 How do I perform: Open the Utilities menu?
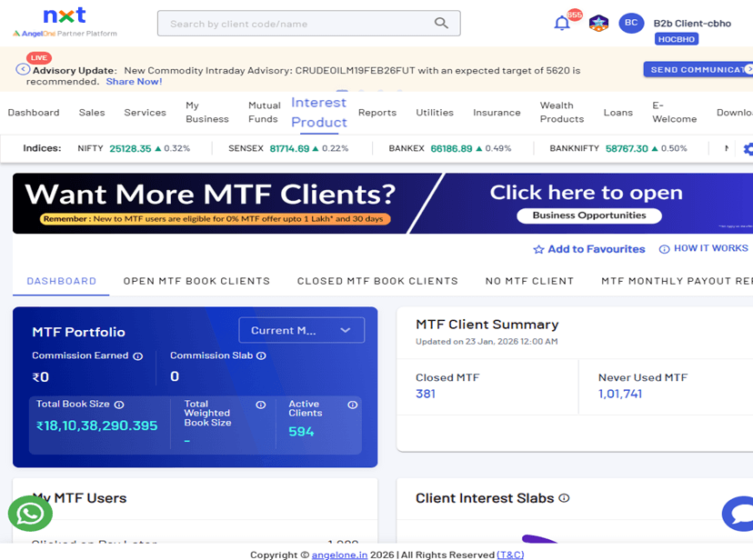tap(435, 113)
